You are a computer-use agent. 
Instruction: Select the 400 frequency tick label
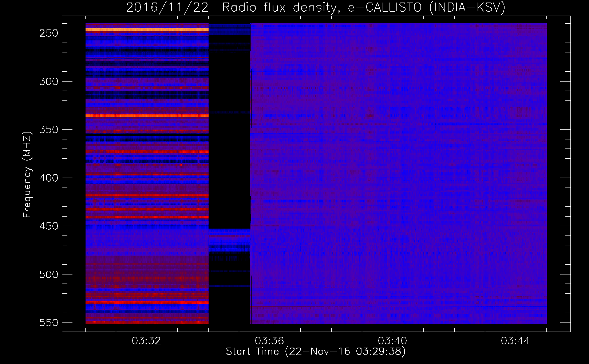click(x=49, y=178)
